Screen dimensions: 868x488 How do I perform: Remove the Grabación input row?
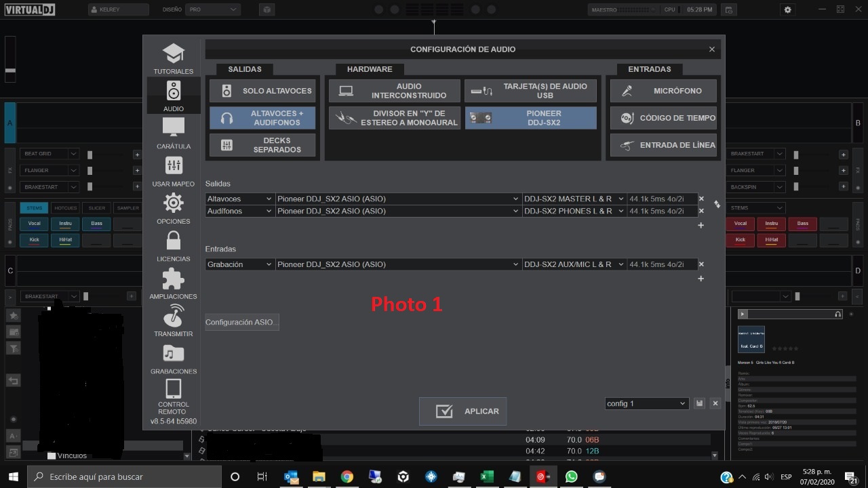[701, 264]
